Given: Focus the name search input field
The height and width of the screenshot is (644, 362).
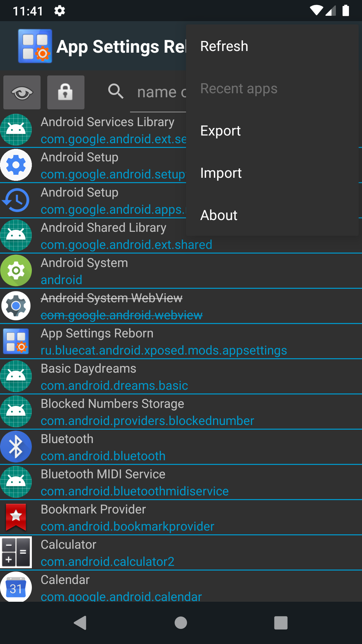Looking at the screenshot, I should 158,93.
